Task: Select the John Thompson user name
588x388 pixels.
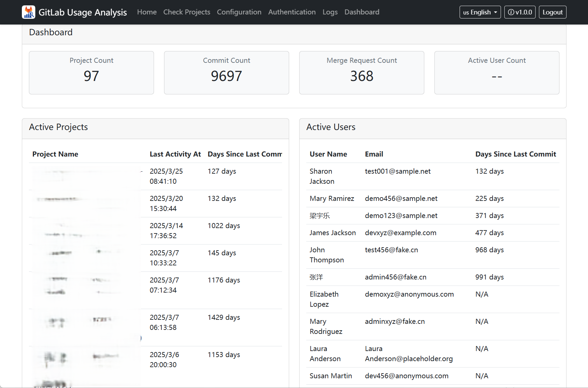Action: (326, 255)
